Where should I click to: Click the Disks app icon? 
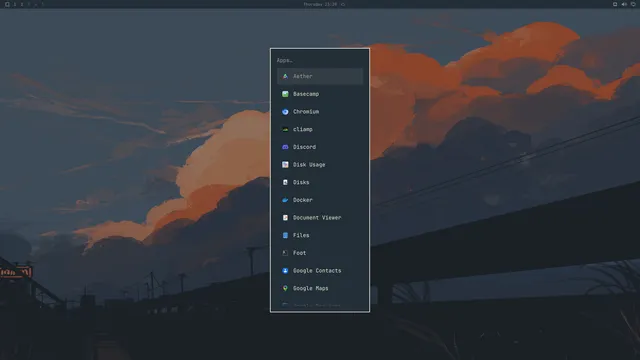[x=285, y=182]
